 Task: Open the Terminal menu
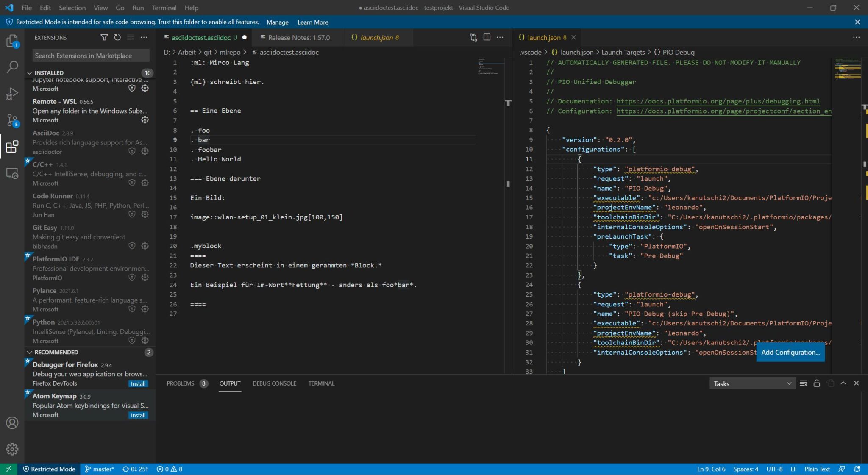click(164, 8)
